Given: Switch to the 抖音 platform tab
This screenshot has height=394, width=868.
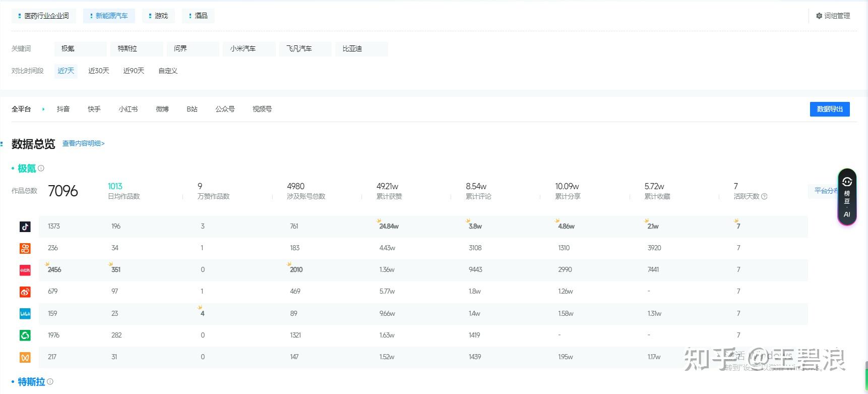Looking at the screenshot, I should pos(63,109).
